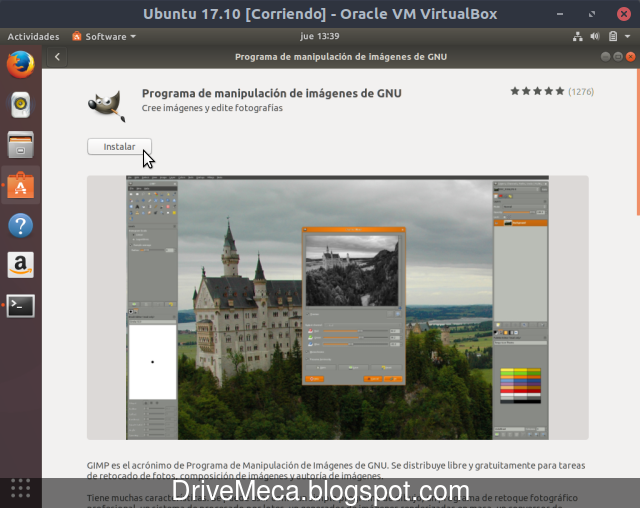The image size is (640, 508).
Task: Click Ubuntu Software icon in dock
Action: (20, 185)
